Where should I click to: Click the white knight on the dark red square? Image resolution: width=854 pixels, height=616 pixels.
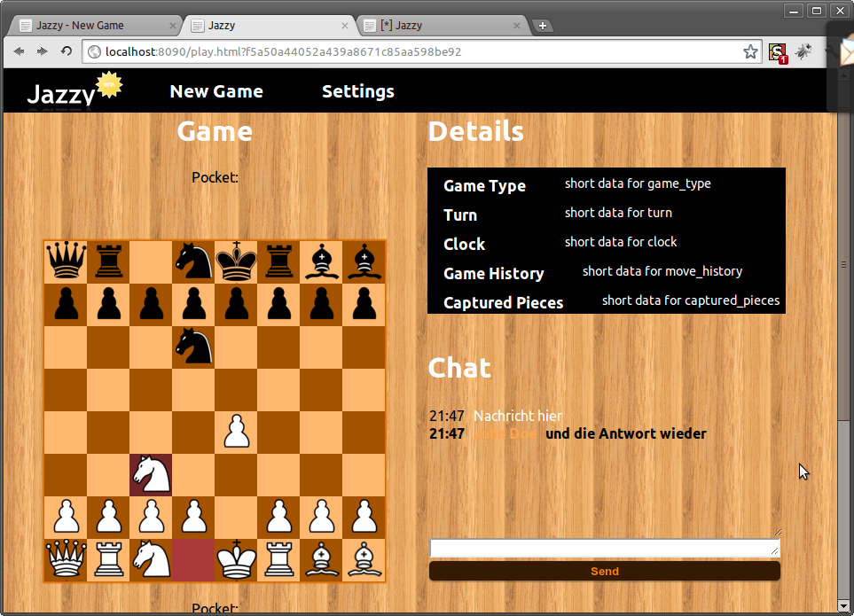click(151, 474)
